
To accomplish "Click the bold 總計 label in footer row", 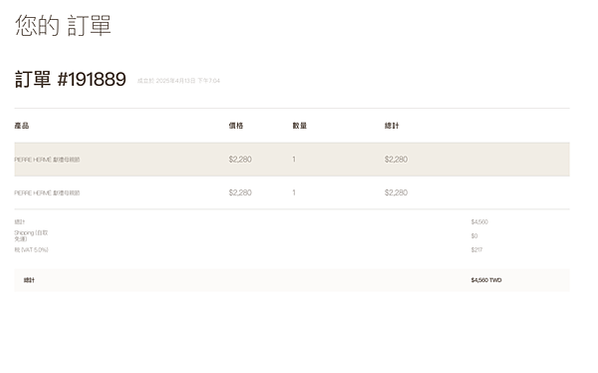I will click(x=29, y=280).
